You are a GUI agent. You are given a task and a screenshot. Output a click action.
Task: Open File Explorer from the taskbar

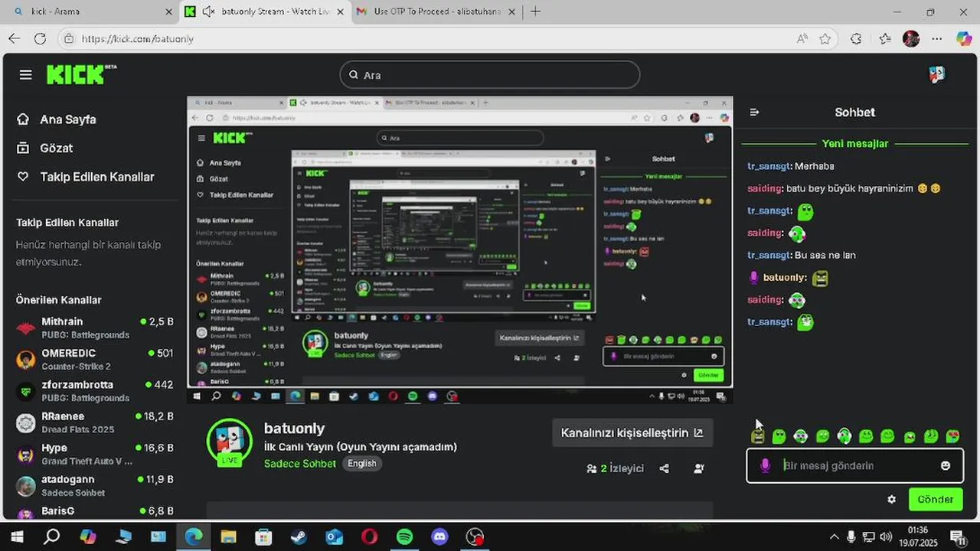pos(228,537)
